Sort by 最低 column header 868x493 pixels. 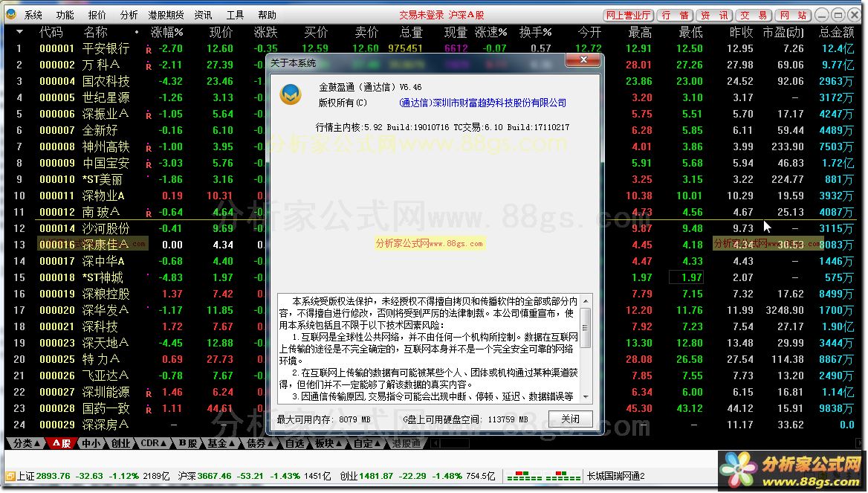690,32
